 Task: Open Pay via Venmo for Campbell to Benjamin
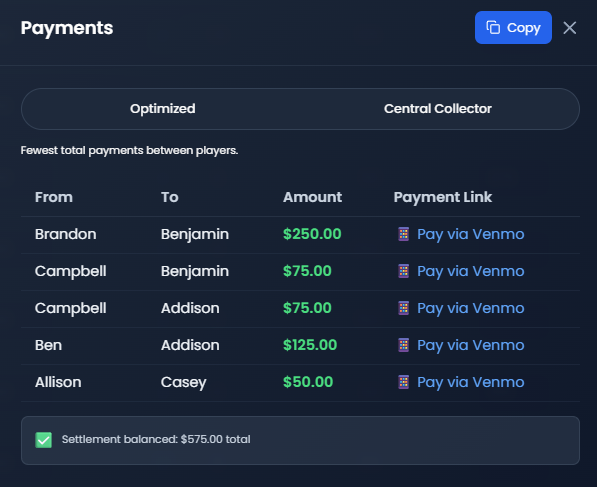pyautogui.click(x=471, y=271)
